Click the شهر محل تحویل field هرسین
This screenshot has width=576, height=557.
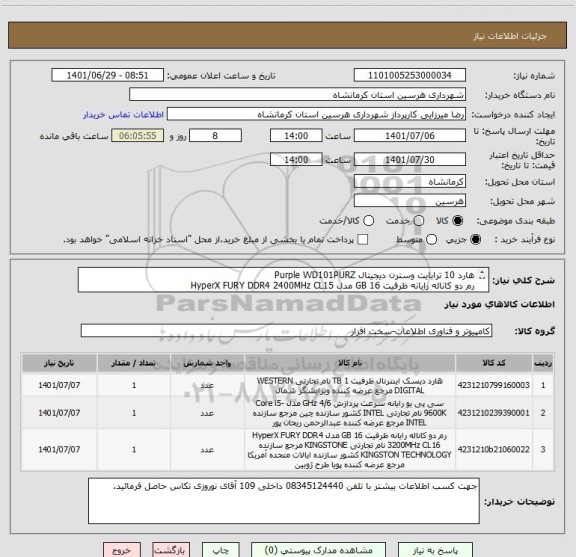coord(410,201)
